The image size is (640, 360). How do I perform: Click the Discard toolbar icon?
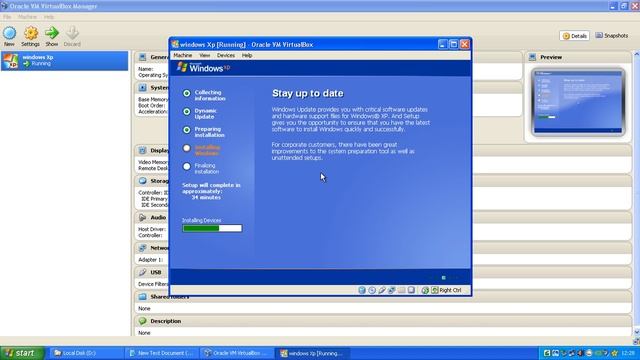[x=72, y=33]
